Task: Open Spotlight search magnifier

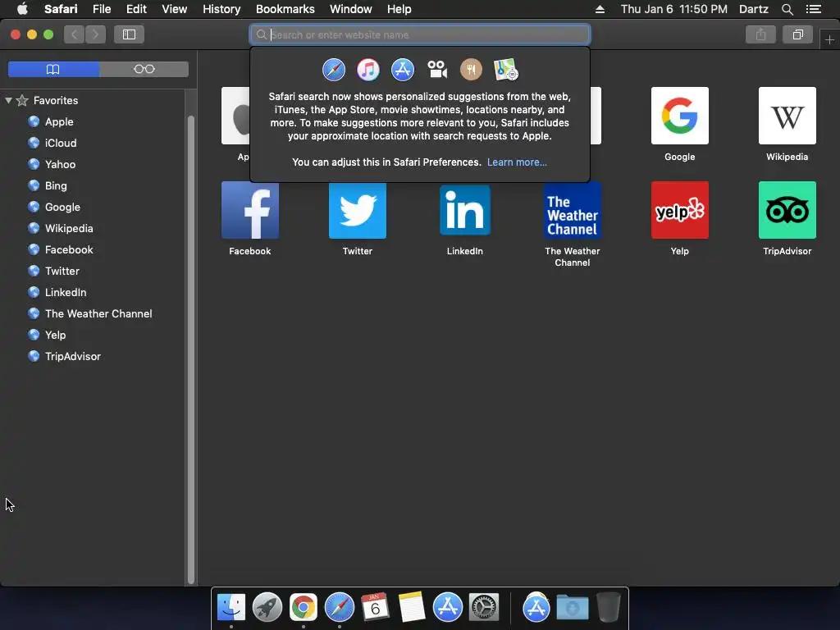Action: (787, 9)
